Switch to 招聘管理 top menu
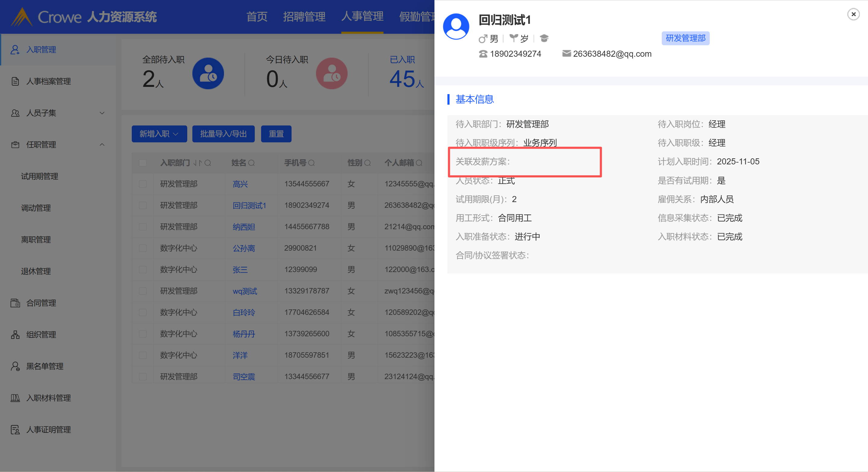 tap(304, 17)
